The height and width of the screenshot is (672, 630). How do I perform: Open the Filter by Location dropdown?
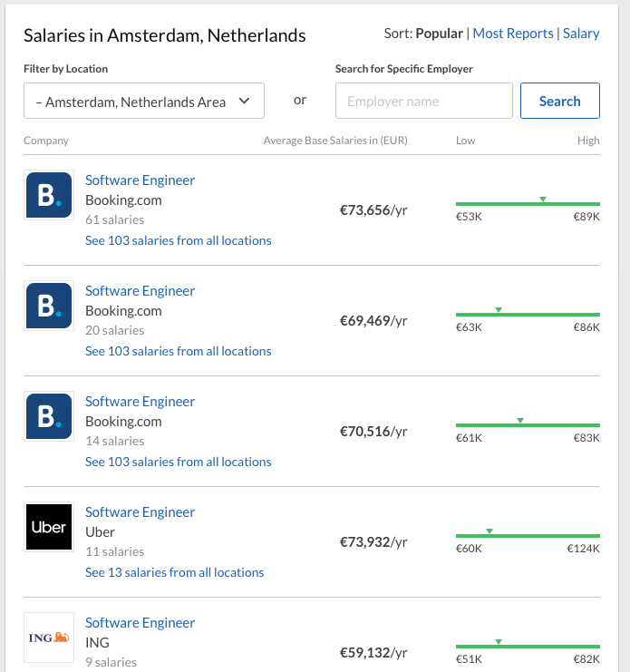(x=143, y=102)
